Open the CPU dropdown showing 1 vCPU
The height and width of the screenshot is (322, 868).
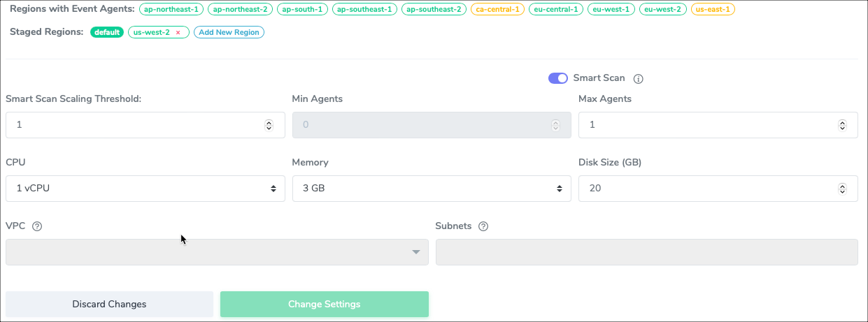click(x=145, y=189)
